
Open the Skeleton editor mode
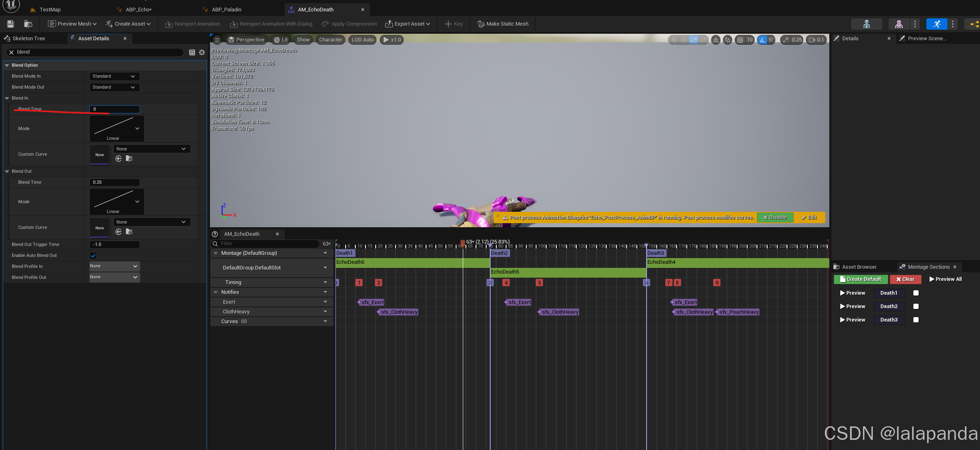(x=866, y=24)
